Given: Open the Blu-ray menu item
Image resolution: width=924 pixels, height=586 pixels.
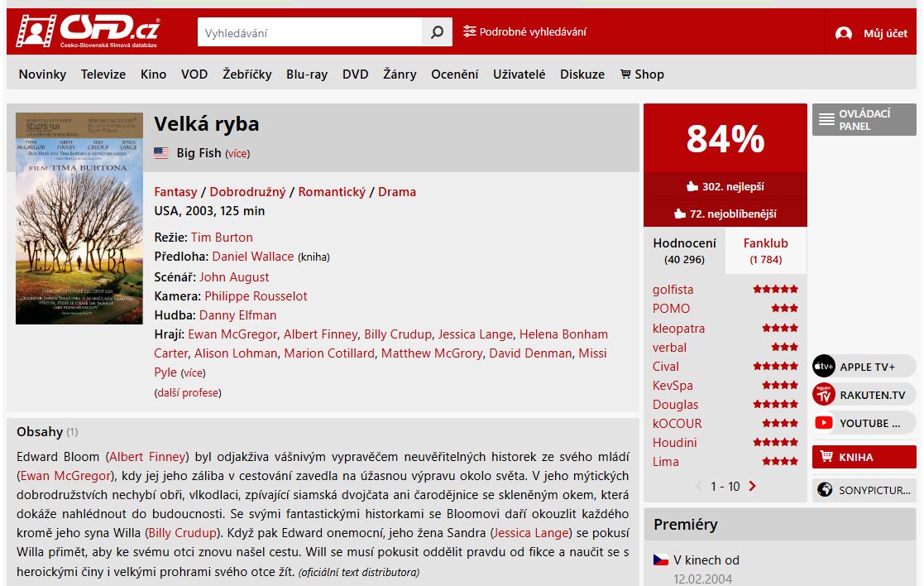Looking at the screenshot, I should 307,74.
